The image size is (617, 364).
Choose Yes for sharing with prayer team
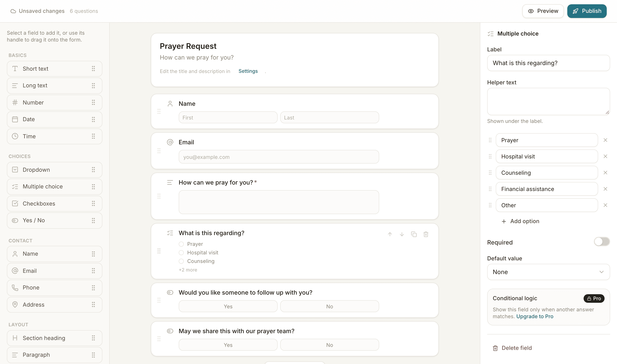(228, 345)
